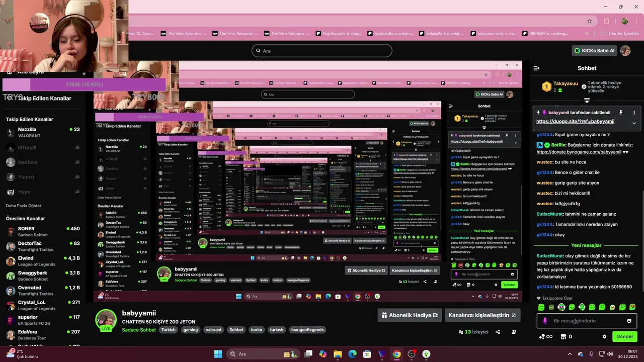Click the babyyamii channel avatar with LIVE badge
This screenshot has width=644, height=362.
click(x=106, y=320)
